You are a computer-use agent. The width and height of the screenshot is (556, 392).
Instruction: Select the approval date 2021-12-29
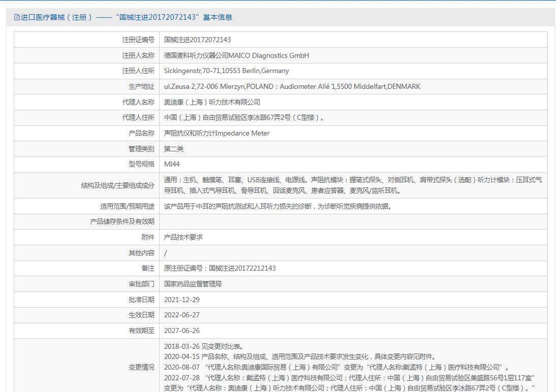tap(181, 300)
